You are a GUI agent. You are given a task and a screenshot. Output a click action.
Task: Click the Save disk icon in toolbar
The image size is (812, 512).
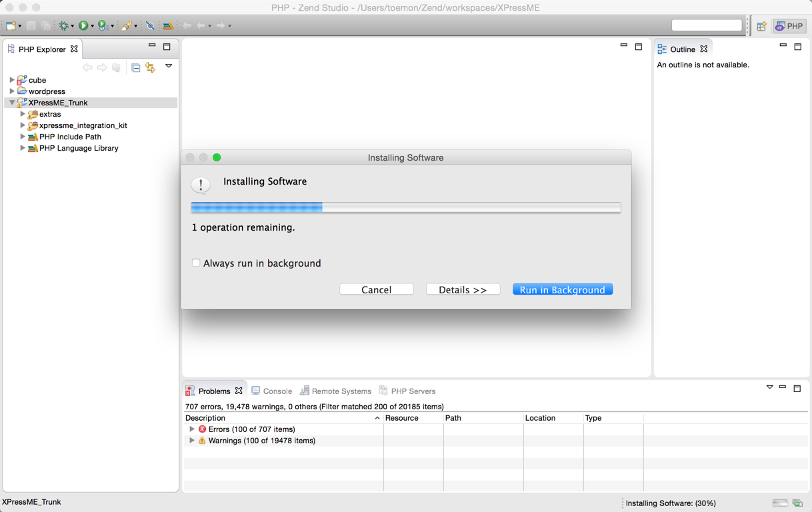click(31, 26)
